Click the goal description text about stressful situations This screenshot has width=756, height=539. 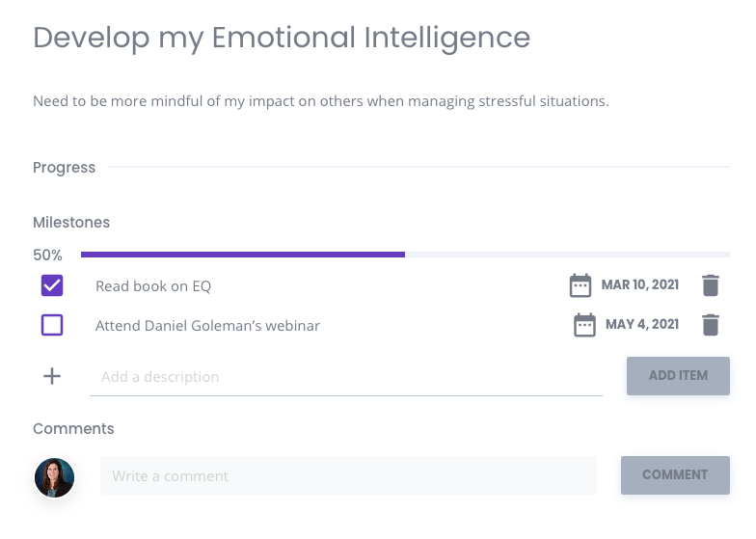click(x=320, y=101)
